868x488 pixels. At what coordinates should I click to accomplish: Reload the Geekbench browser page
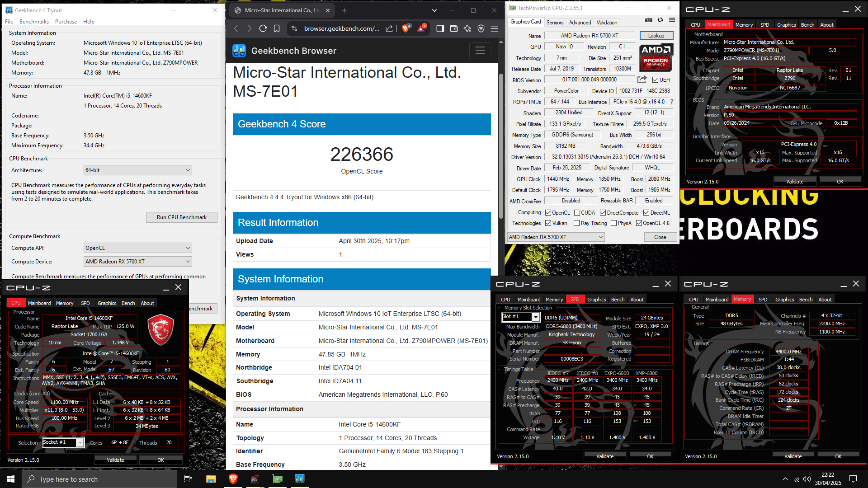click(263, 28)
